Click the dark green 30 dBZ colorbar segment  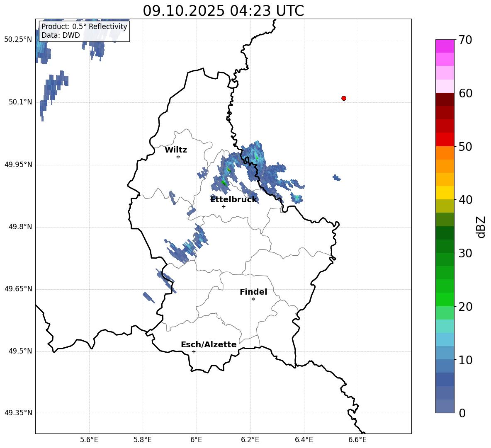point(445,246)
